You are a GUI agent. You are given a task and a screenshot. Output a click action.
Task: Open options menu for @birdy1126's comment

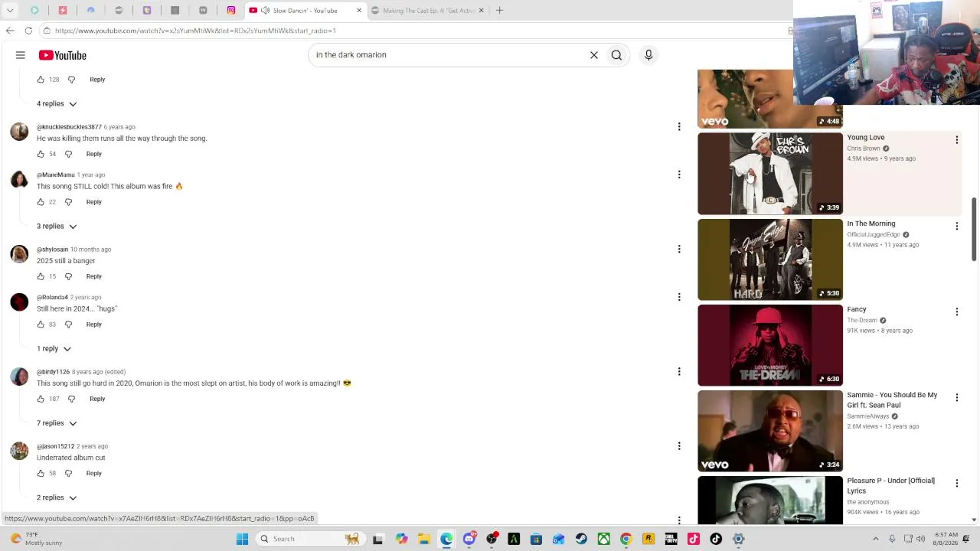click(679, 372)
